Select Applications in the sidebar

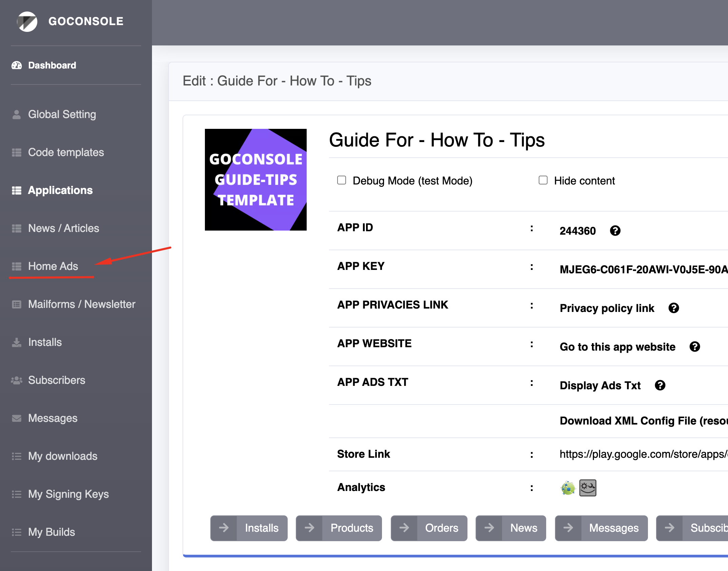(x=60, y=190)
